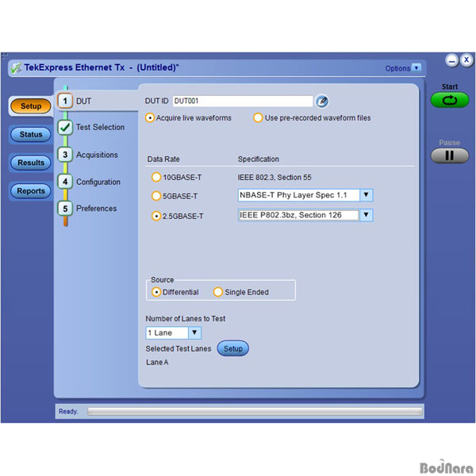
Task: Minimize the TekExpress window
Action: 451,60
